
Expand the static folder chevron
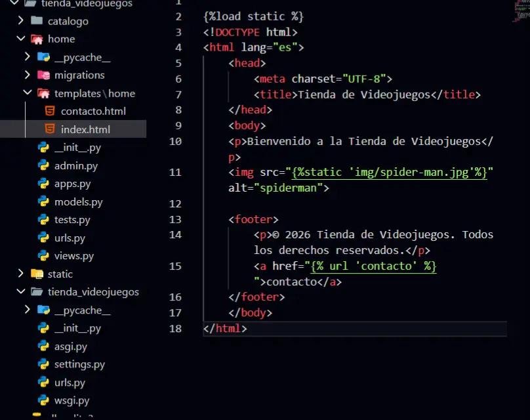point(21,273)
